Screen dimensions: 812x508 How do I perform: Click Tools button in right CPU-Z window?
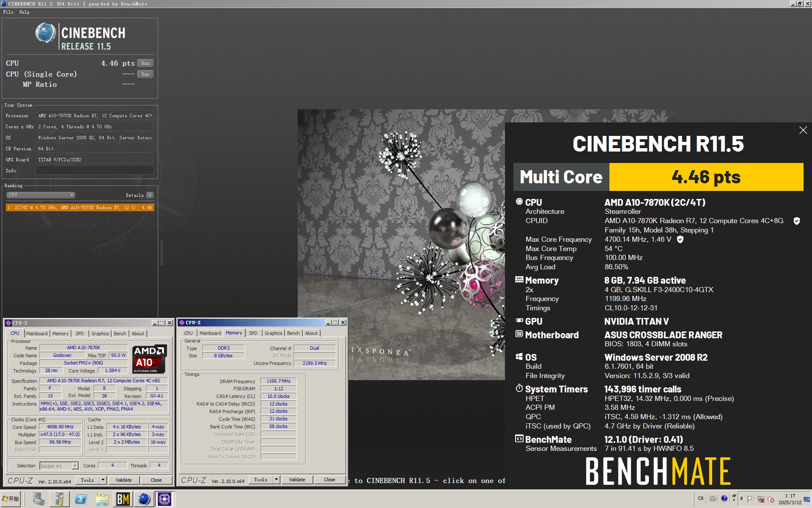(x=261, y=480)
